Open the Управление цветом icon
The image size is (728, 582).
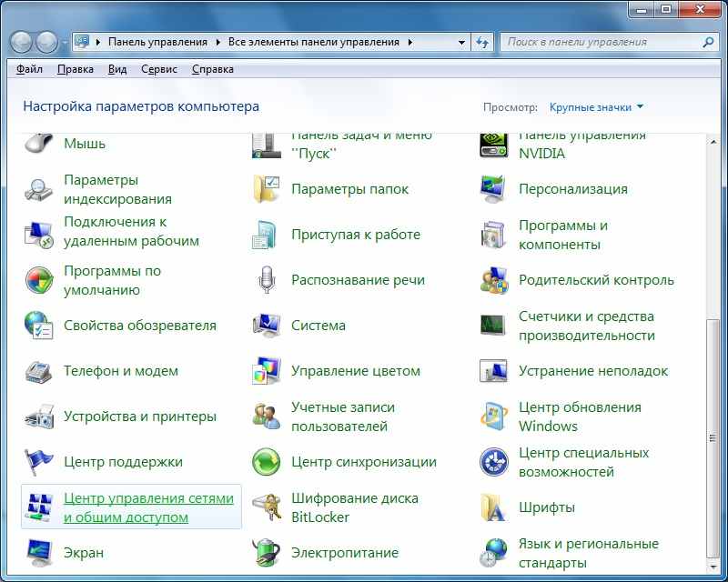pyautogui.click(x=267, y=371)
